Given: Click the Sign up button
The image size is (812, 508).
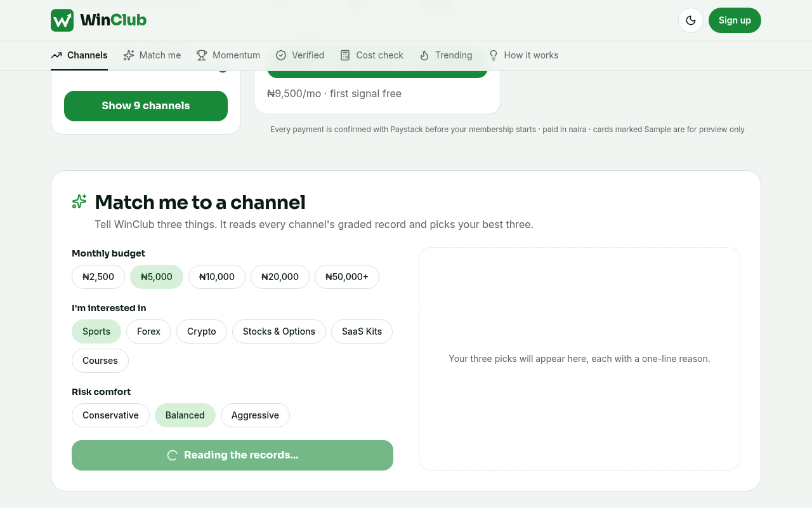Looking at the screenshot, I should coord(735,20).
